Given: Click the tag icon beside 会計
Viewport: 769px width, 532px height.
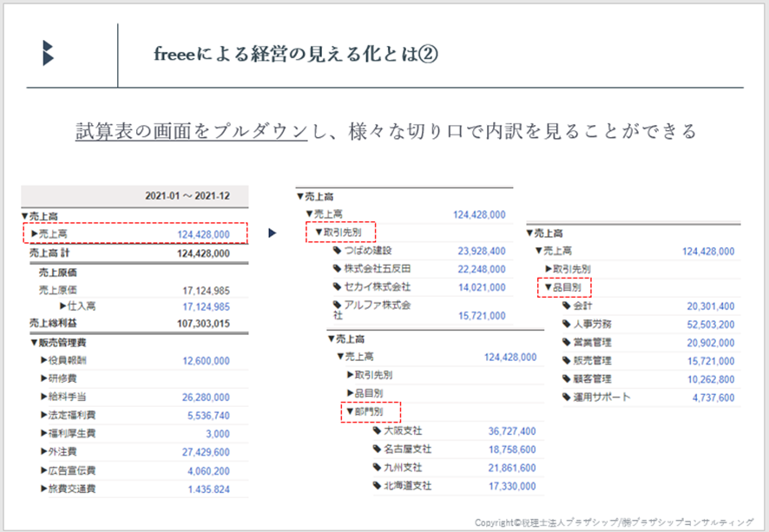Looking at the screenshot, I should (x=567, y=306).
